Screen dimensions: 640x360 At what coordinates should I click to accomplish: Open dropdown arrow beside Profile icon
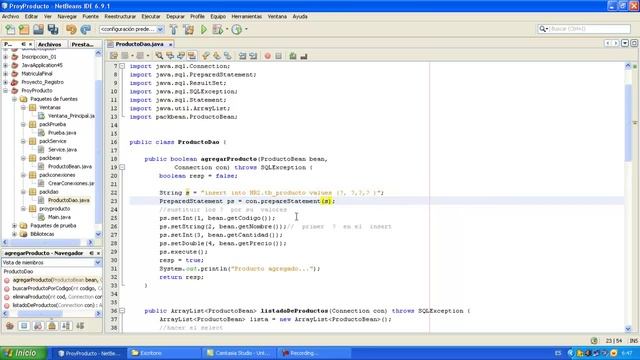point(246,29)
